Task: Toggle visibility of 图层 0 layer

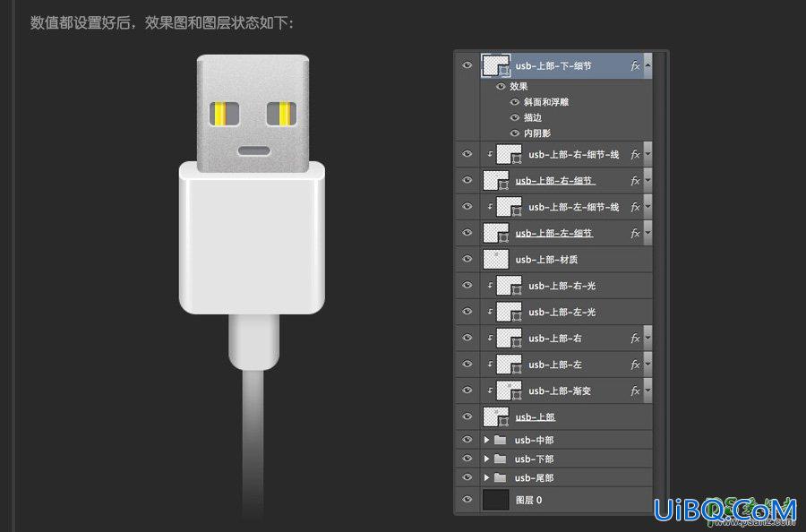Action: click(x=467, y=500)
